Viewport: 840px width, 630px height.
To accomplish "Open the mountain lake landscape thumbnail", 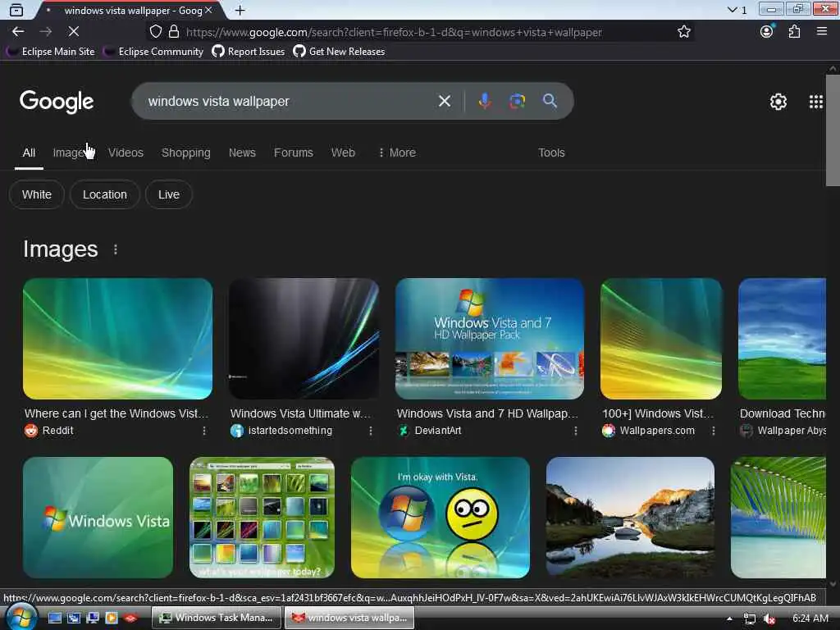I will click(x=630, y=518).
